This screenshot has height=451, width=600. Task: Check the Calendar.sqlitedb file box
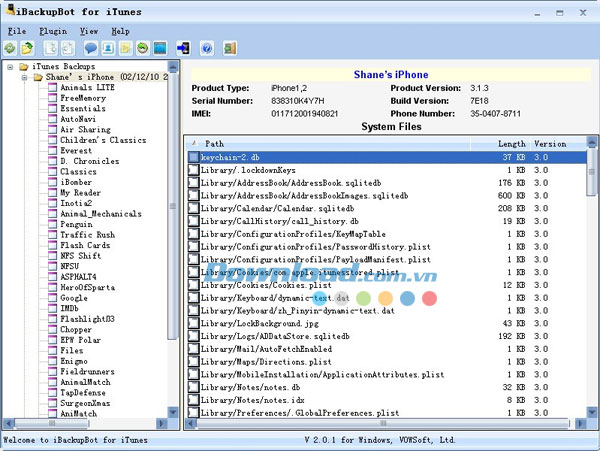[194, 208]
